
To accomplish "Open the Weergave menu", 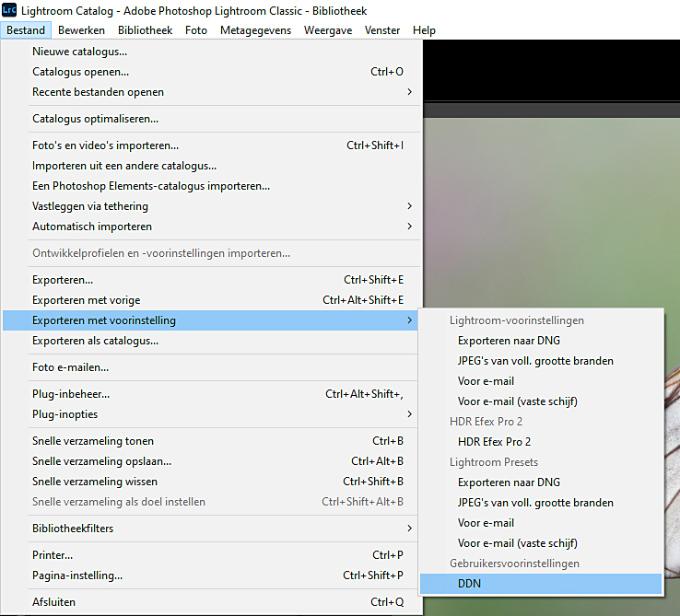I will [329, 30].
